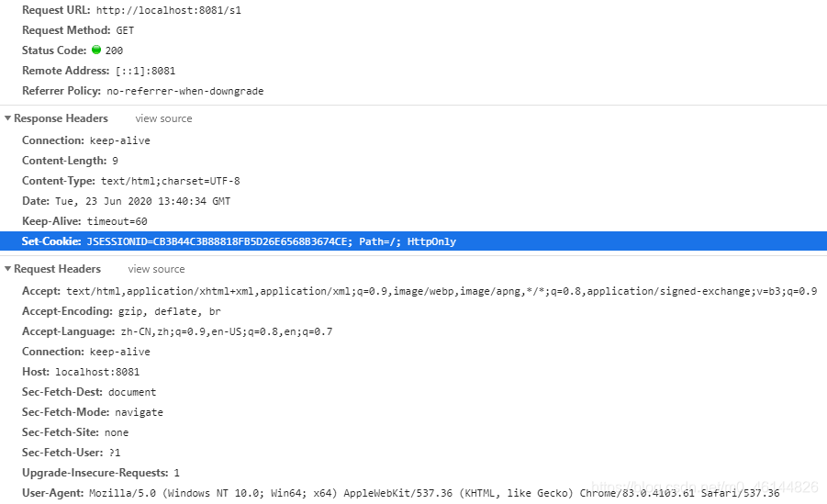The height and width of the screenshot is (504, 827).
Task: Click the Sec-Fetch-User ?1 row
Action: (x=72, y=453)
